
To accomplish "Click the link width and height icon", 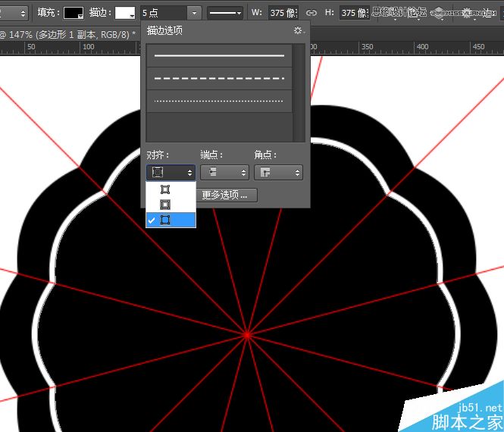I will (311, 13).
